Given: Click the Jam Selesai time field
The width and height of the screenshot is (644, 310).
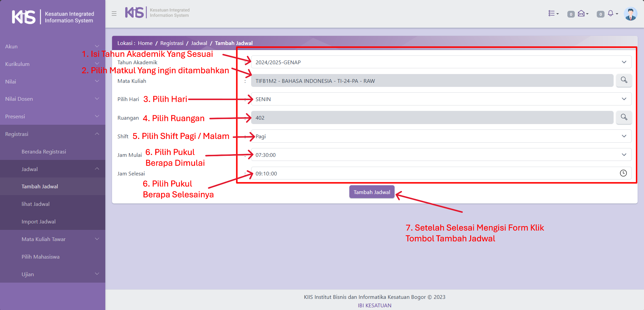Looking at the screenshot, I should [x=432, y=173].
